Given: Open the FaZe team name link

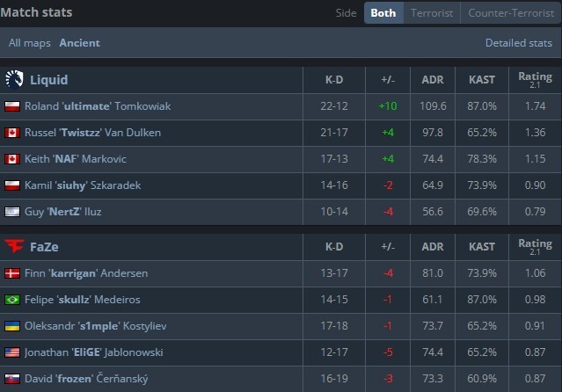Looking at the screenshot, I should click(44, 247).
